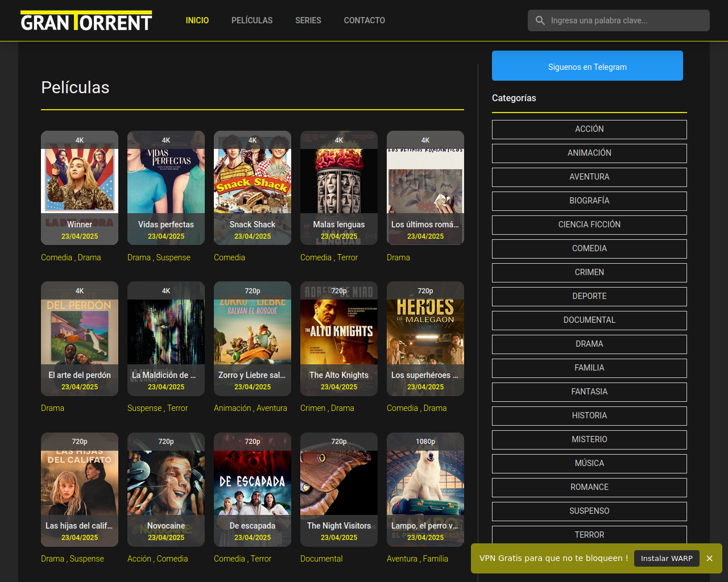Select the Comedia category button
Image resolution: width=728 pixels, height=582 pixels.
589,249
